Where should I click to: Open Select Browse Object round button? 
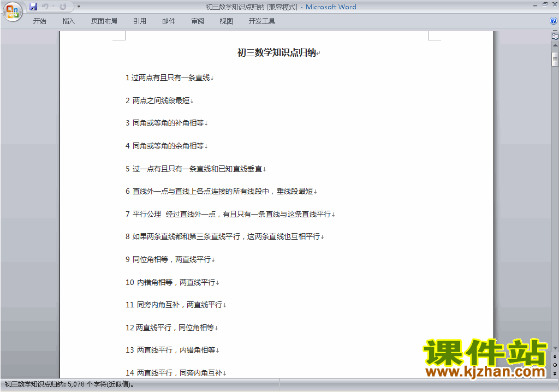click(555, 365)
